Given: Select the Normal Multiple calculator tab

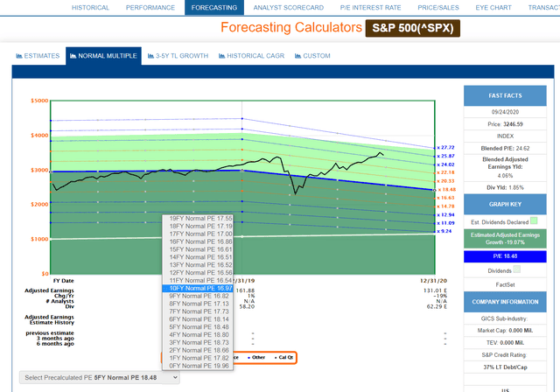Looking at the screenshot, I should (103, 56).
